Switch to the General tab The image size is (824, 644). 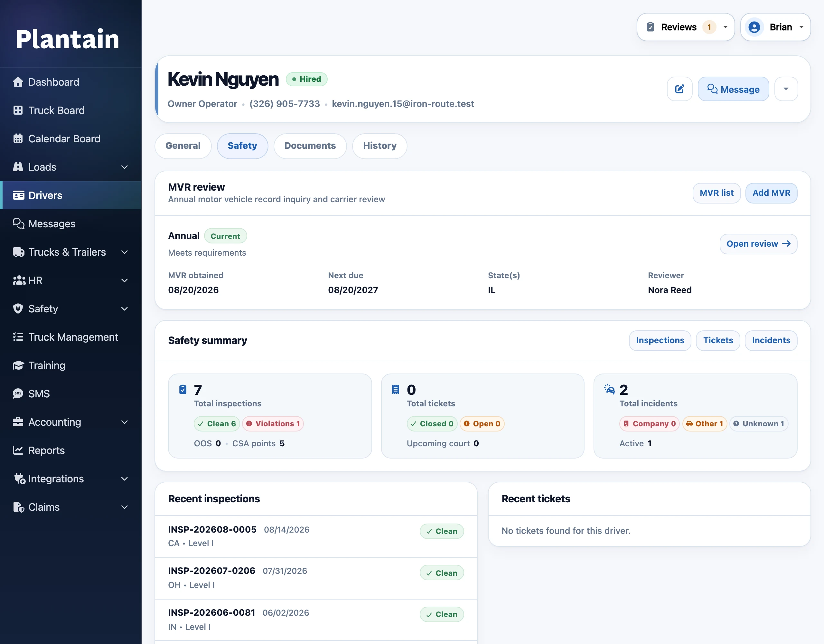(x=183, y=146)
